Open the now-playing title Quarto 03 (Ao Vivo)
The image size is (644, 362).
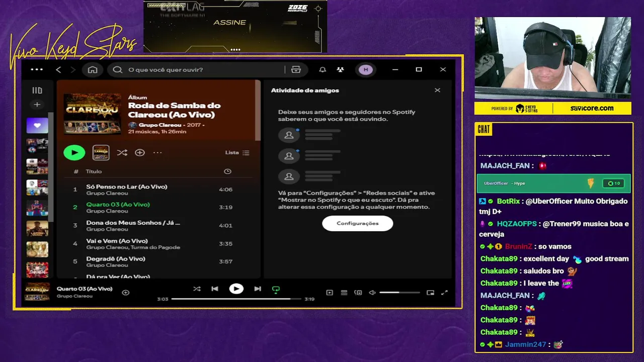[85, 289]
